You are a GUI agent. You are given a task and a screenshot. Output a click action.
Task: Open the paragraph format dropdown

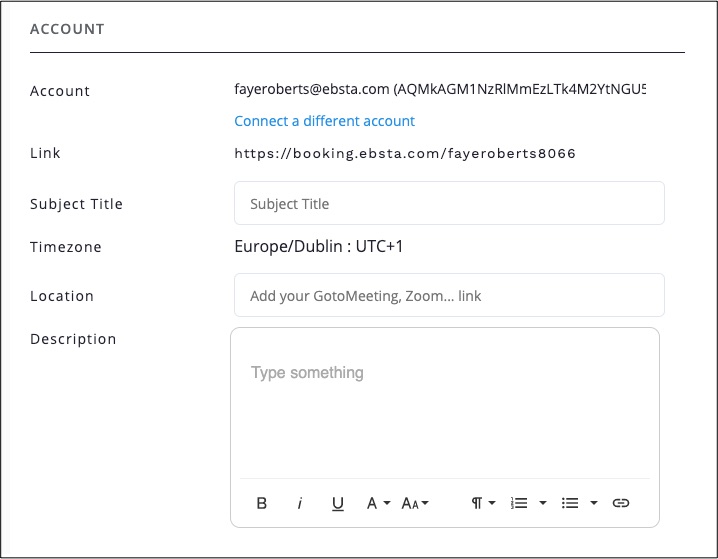pyautogui.click(x=483, y=503)
